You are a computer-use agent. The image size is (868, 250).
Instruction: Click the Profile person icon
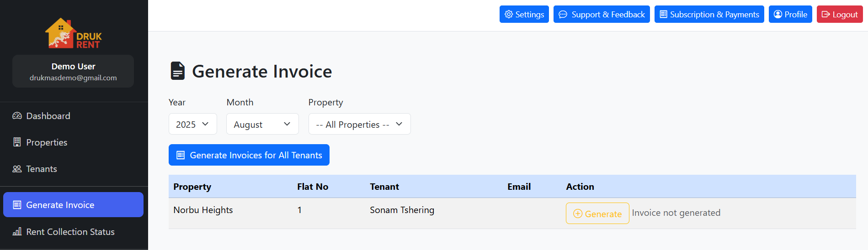pos(778,15)
